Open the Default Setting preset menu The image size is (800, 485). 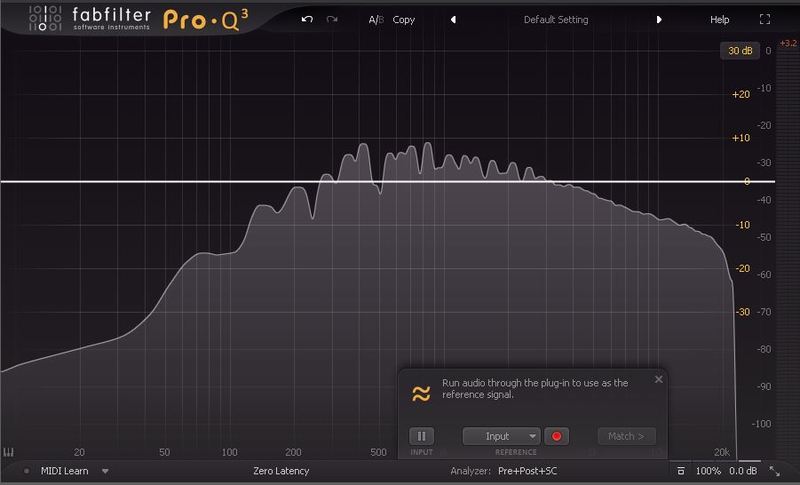click(556, 20)
